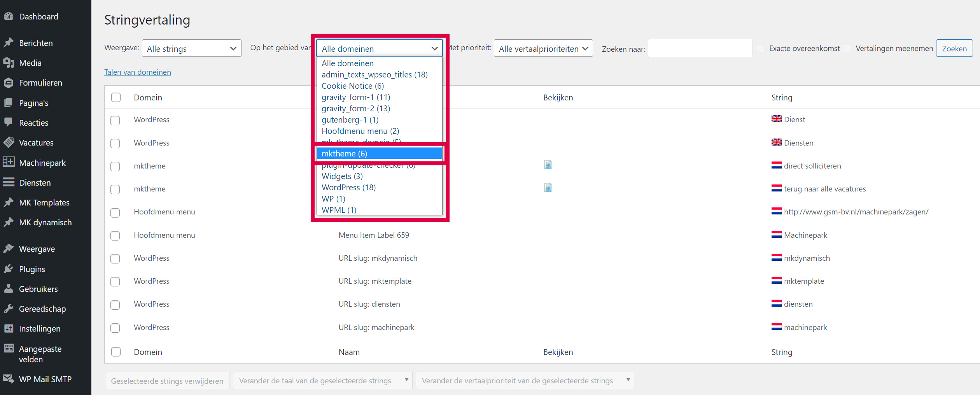This screenshot has height=395, width=980.
Task: Select Widgets (3) option
Action: coord(380,176)
